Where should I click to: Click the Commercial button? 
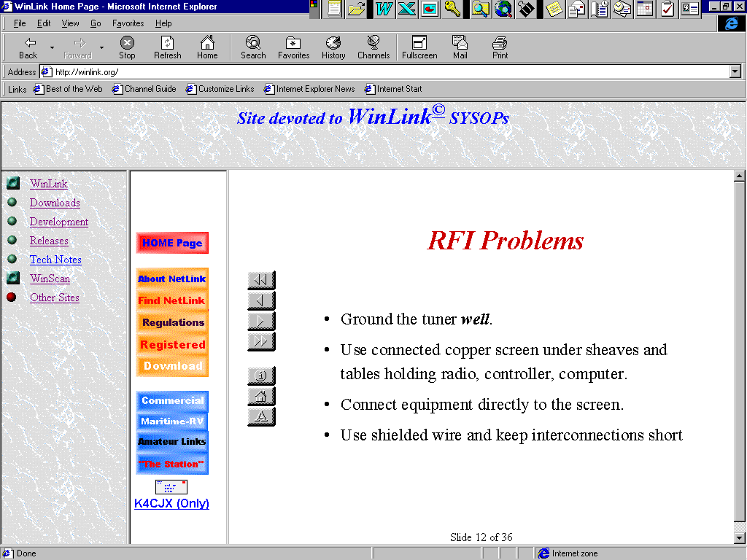tap(172, 401)
